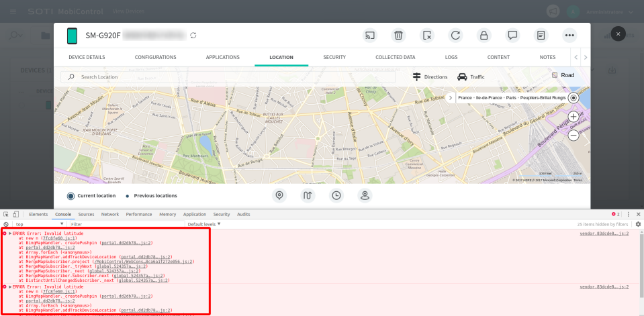
Task: Zoom in on the map
Action: click(573, 117)
